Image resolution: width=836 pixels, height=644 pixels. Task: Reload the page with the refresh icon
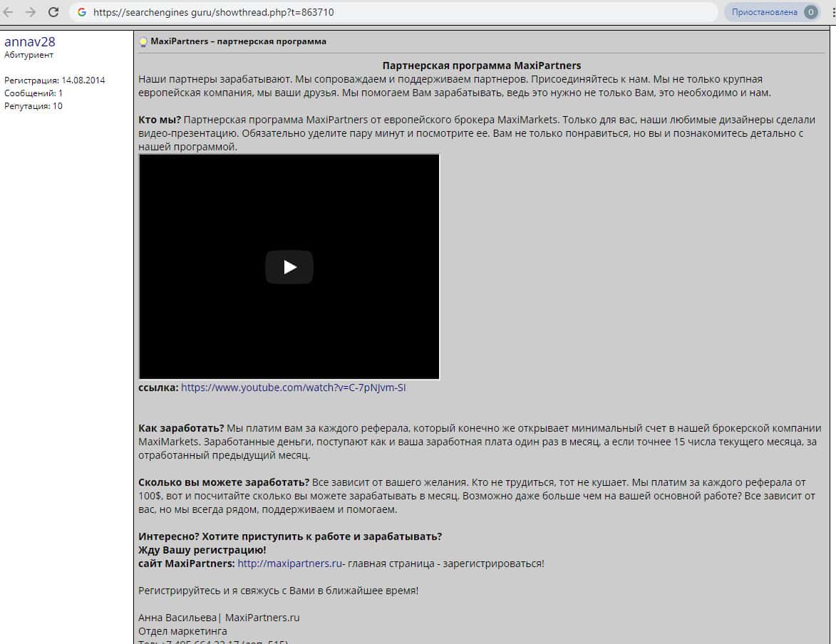pos(53,11)
